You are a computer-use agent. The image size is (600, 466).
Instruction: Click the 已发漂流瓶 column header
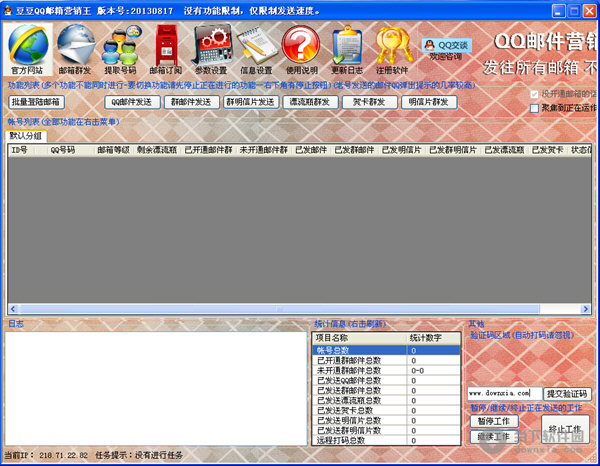tap(504, 150)
